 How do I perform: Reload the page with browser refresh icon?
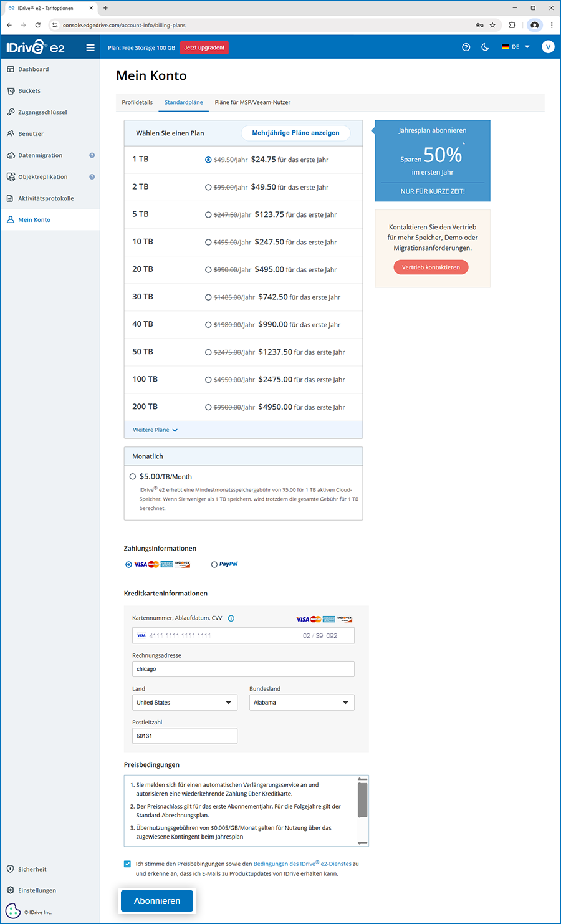[38, 25]
